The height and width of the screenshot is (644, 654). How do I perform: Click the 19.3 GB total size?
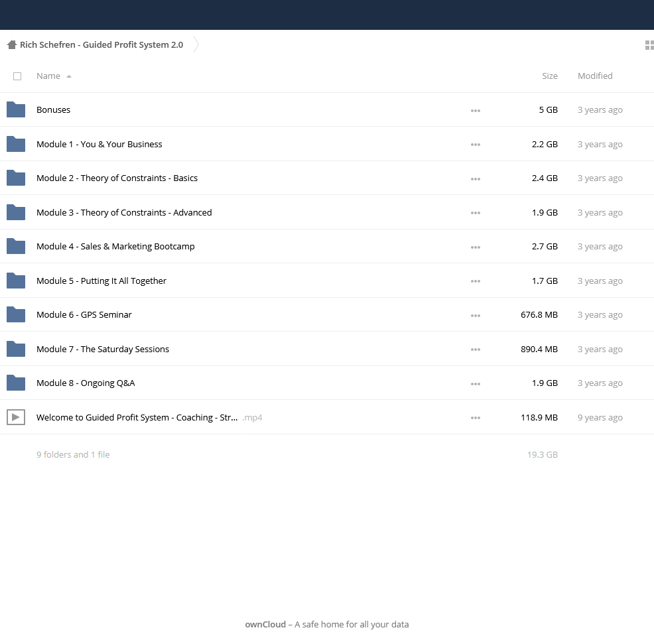click(x=542, y=454)
